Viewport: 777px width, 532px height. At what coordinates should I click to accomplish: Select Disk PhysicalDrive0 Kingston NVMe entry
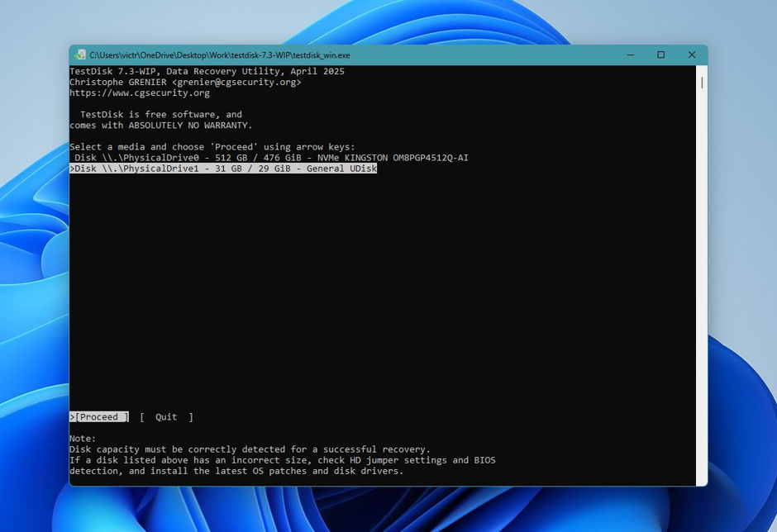271,158
